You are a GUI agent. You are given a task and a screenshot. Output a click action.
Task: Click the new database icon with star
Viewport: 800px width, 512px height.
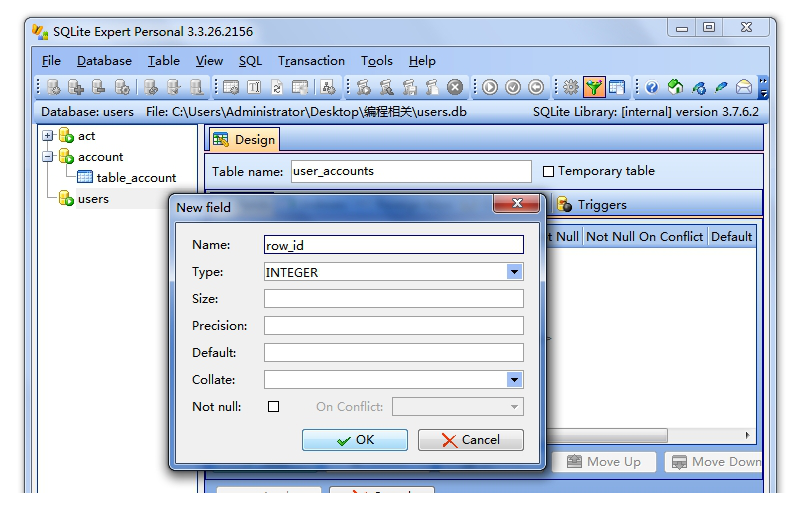54,88
